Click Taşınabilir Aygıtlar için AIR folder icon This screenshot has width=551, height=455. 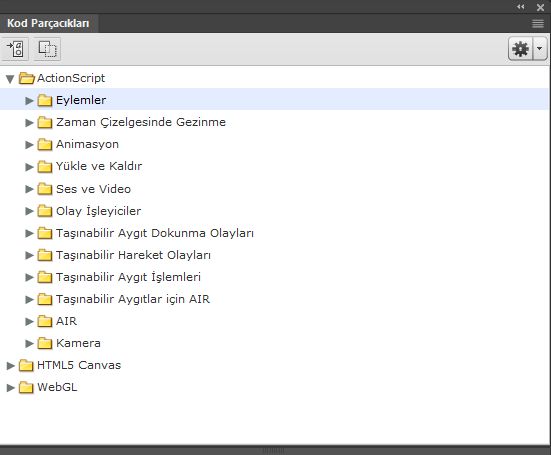coord(45,299)
